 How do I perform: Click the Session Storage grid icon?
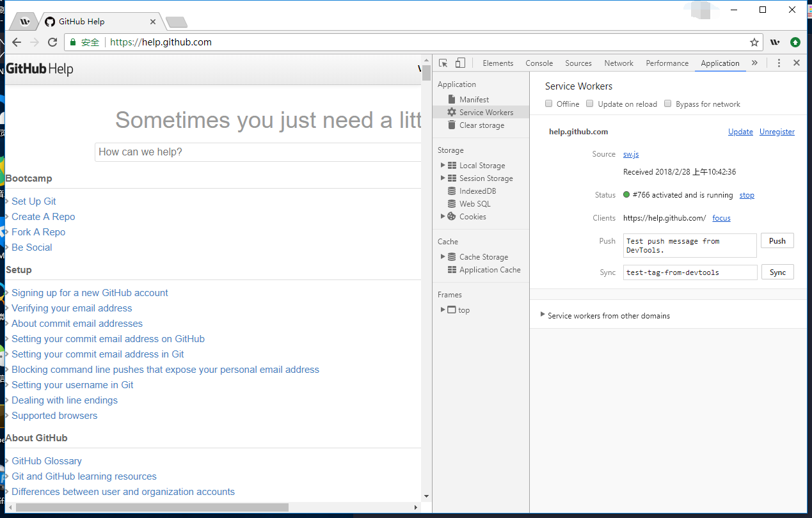(x=452, y=178)
